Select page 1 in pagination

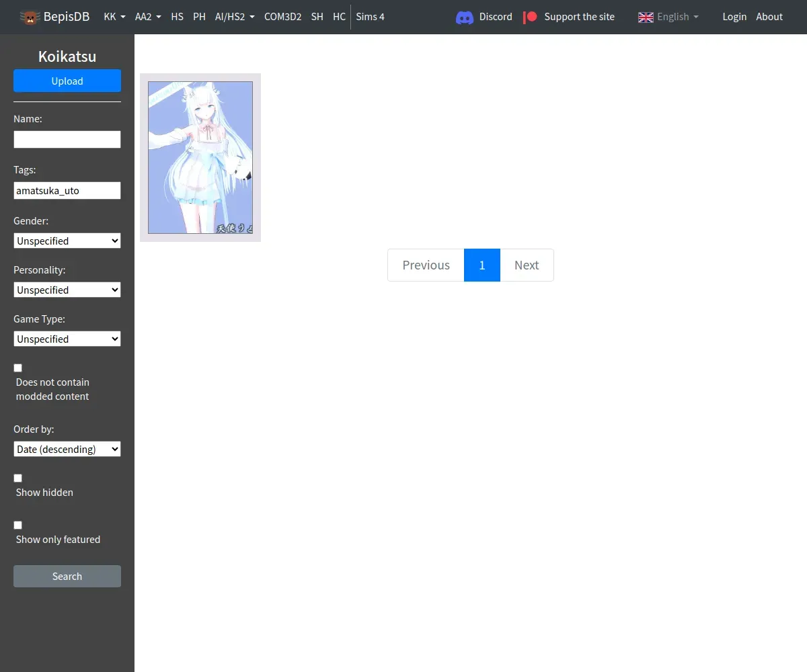482,265
